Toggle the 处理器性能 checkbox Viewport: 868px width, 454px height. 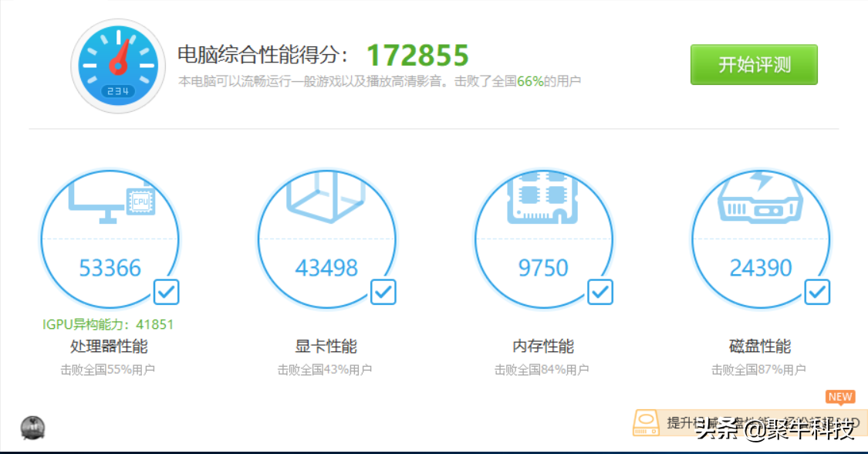[166, 292]
